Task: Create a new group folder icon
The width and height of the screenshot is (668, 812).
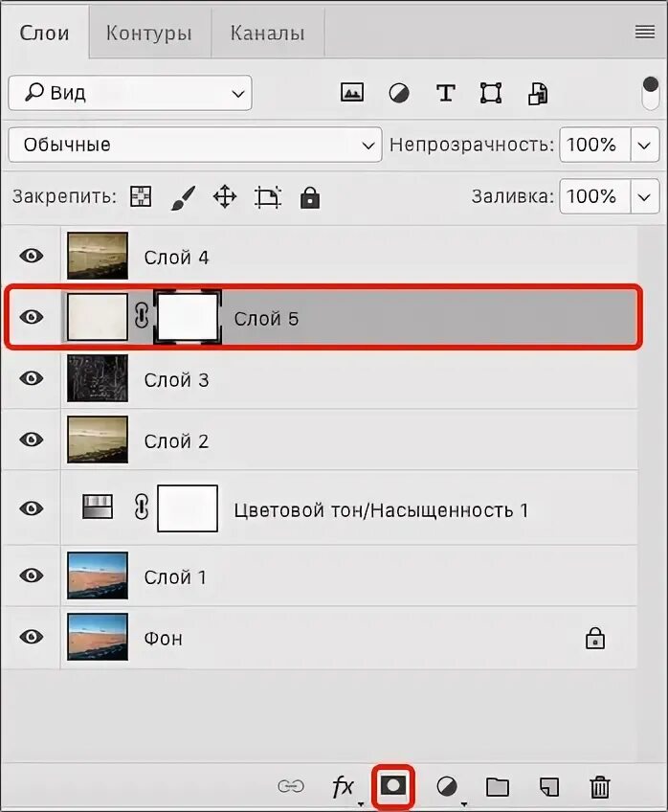Action: [498, 787]
